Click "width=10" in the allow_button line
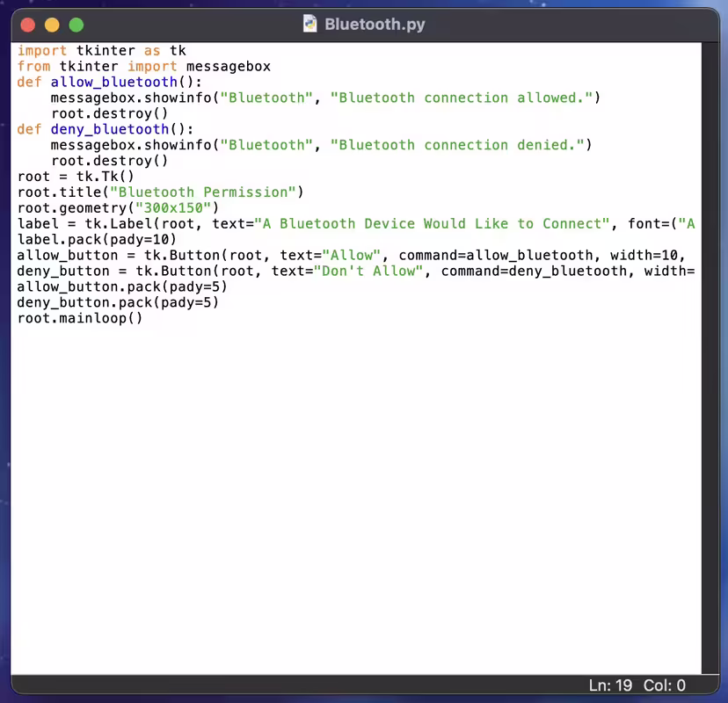The height and width of the screenshot is (703, 728). pyautogui.click(x=644, y=256)
